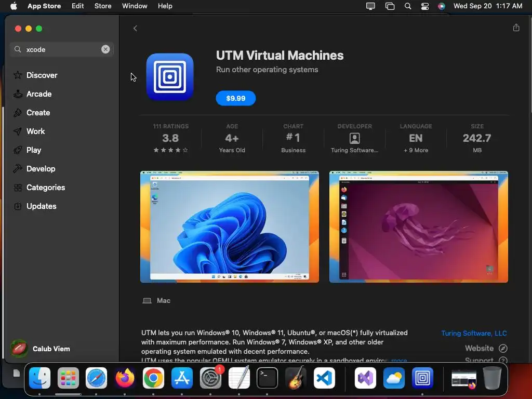Open Trash from the Dock
Screen dimensions: 532x399
[x=492, y=378]
